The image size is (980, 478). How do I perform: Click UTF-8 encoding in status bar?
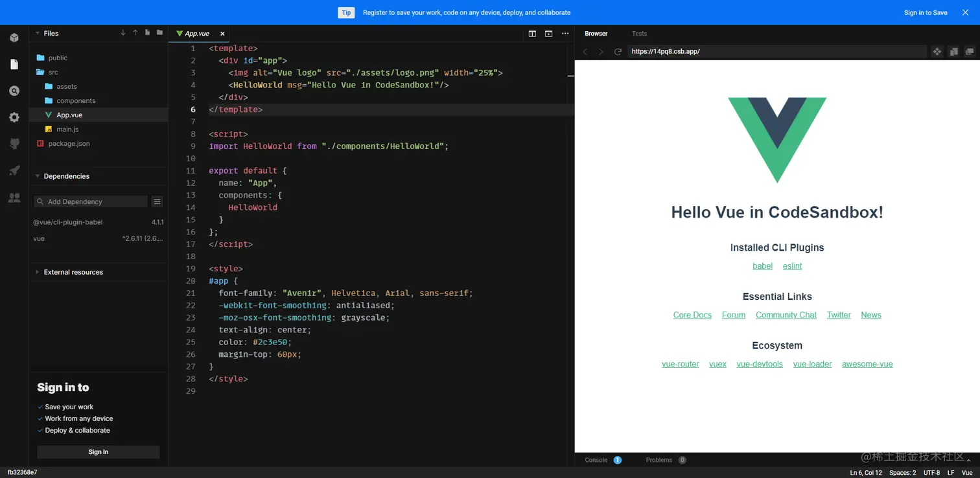click(x=932, y=473)
